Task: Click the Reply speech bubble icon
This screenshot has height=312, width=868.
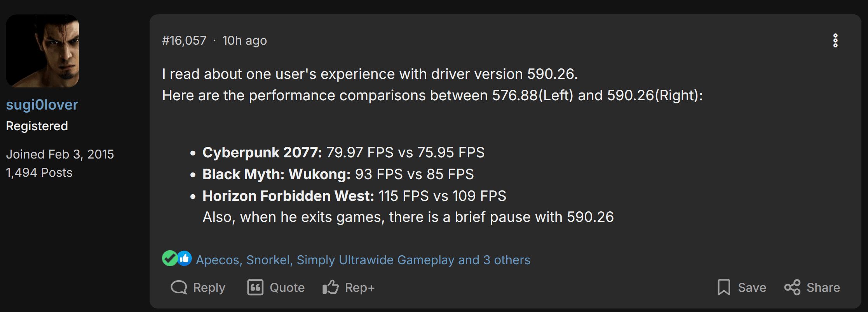Action: click(x=179, y=288)
